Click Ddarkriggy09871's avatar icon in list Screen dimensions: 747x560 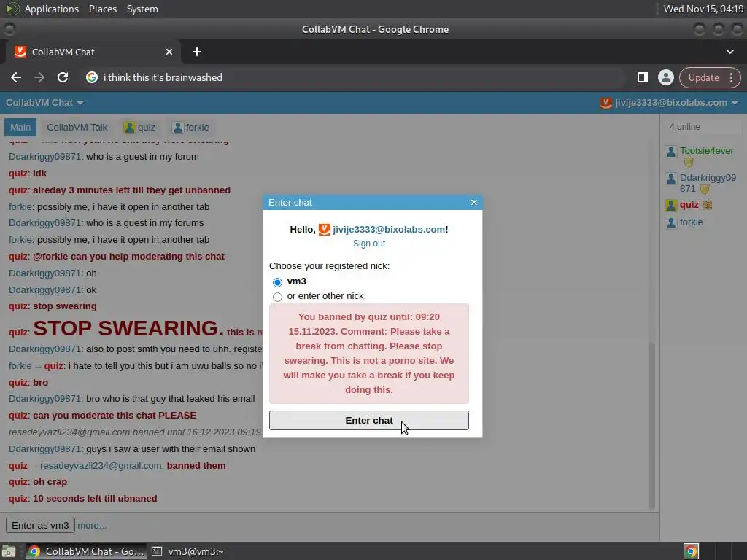pos(671,179)
